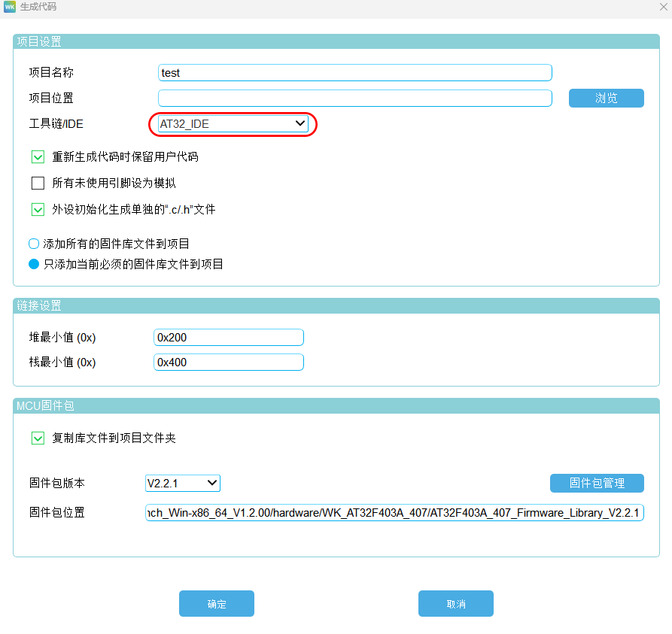Click the 堆最小值 field showing 0x200

click(228, 338)
